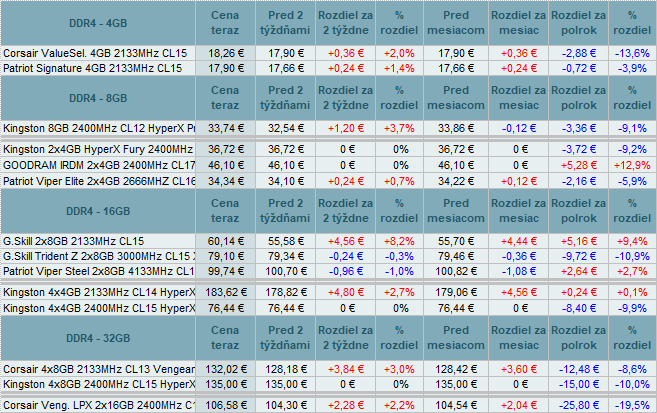Click Patriot Viper Elite 2x4GB 2666MHZ name
657x413 pixels.
99,181
